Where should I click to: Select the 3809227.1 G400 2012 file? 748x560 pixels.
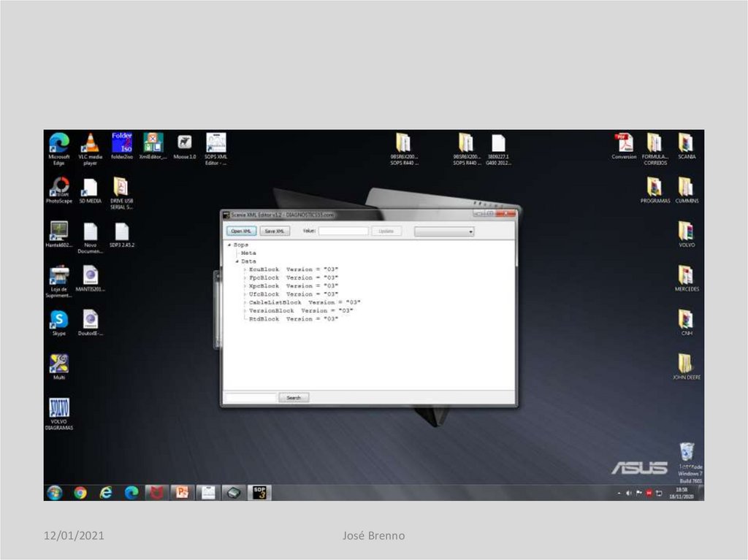498,150
